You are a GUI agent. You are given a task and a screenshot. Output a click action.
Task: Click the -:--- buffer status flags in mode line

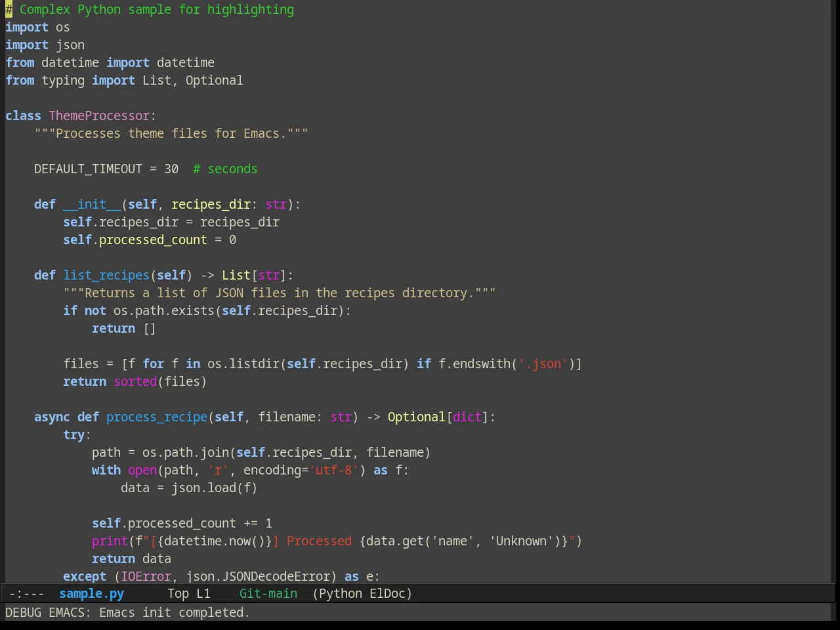27,594
